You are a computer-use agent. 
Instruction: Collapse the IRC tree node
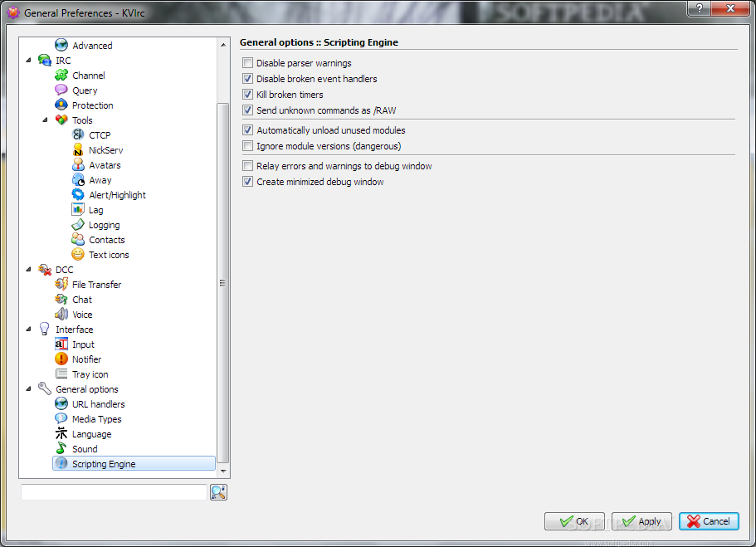(x=28, y=61)
